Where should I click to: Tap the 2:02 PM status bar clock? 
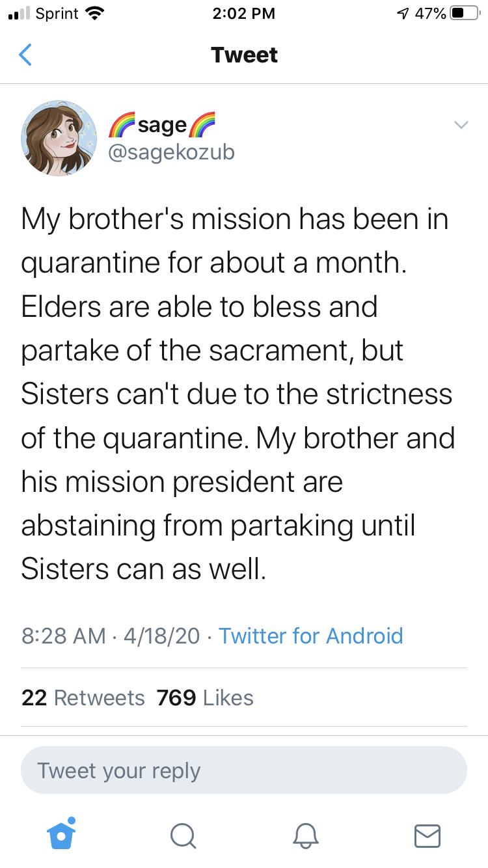pyautogui.click(x=244, y=14)
